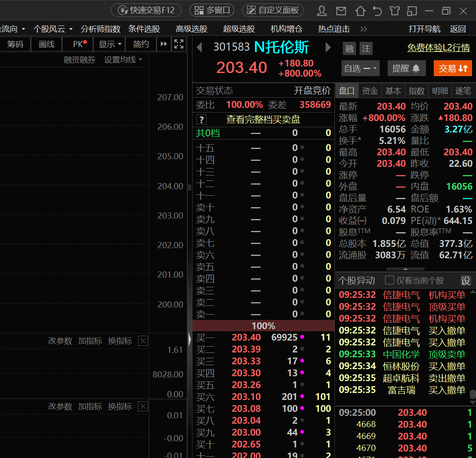
Task: Close the first indicator panel
Action: coord(143,341)
